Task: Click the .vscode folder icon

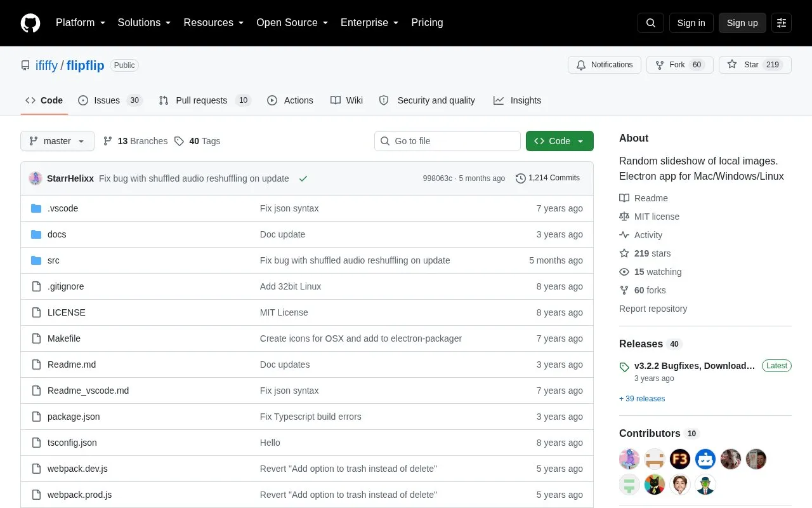Action: click(36, 208)
